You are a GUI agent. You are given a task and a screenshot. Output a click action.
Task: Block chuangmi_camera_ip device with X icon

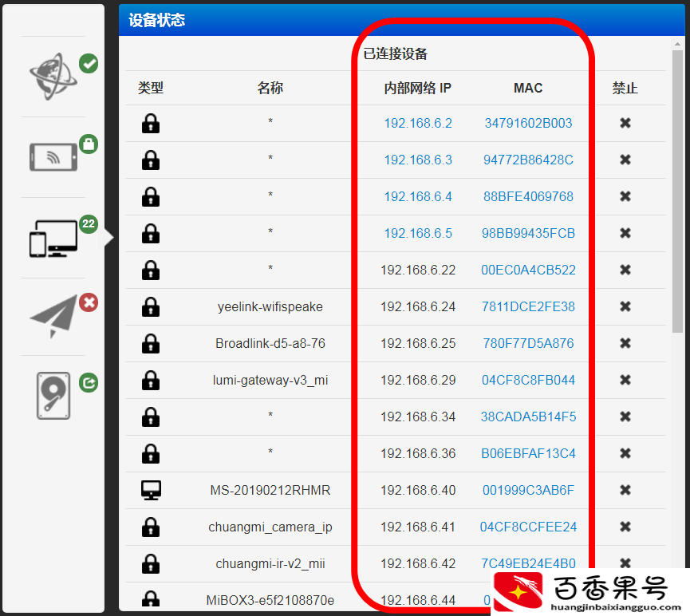point(625,527)
